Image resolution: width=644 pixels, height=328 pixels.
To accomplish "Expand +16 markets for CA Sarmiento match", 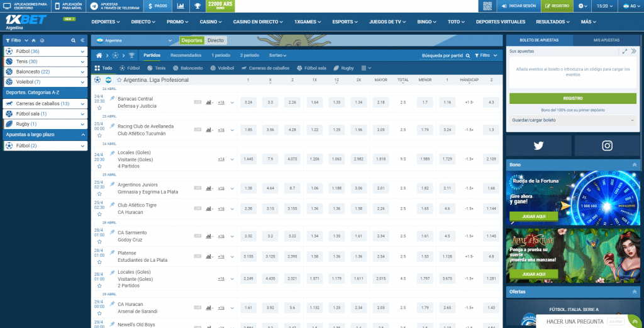I will point(221,236).
